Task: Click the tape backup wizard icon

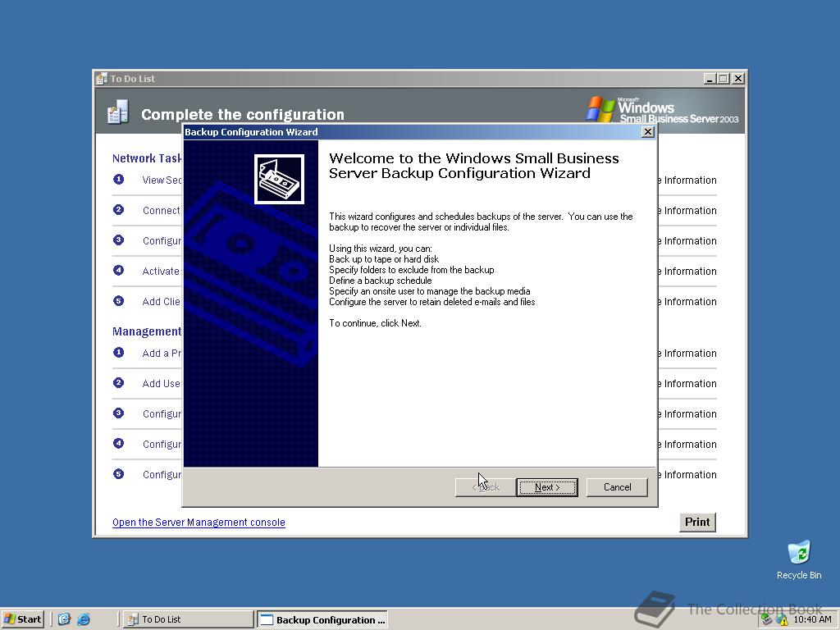Action: click(x=279, y=180)
